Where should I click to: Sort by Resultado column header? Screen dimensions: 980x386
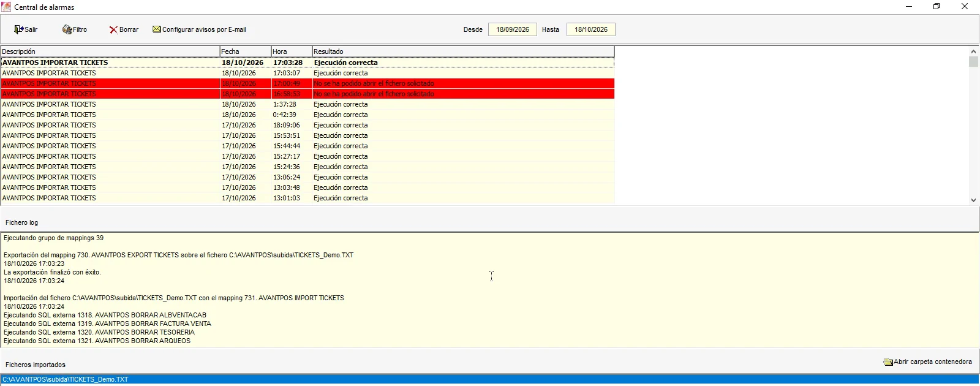tap(463, 51)
